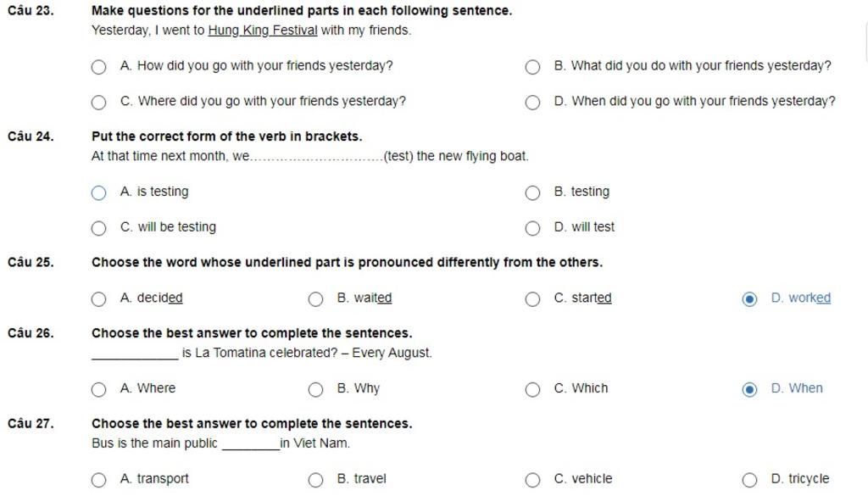Pick 'will be testing' answer

click(x=99, y=228)
